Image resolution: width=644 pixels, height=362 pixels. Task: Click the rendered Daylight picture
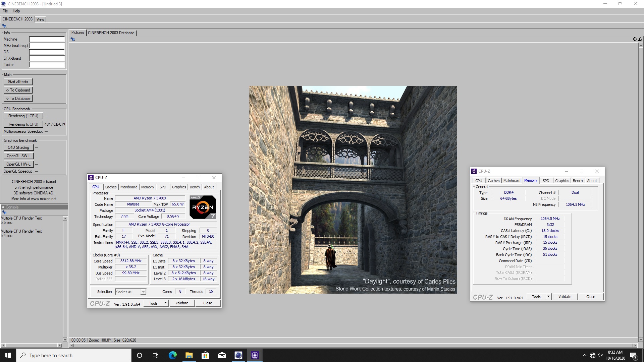tap(353, 190)
